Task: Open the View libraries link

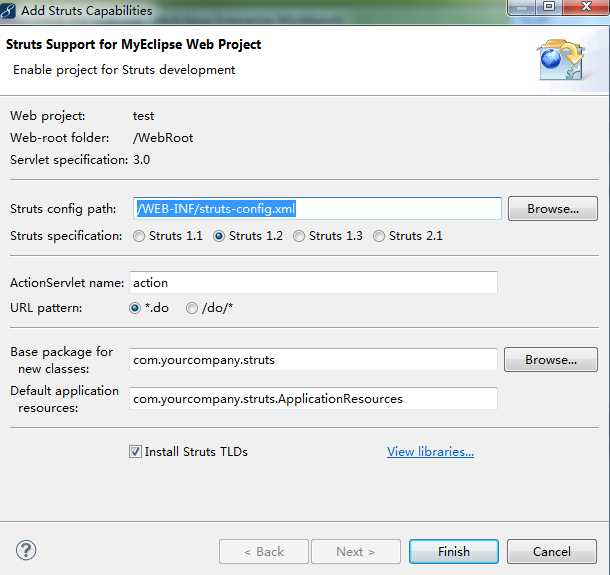Action: (x=430, y=452)
